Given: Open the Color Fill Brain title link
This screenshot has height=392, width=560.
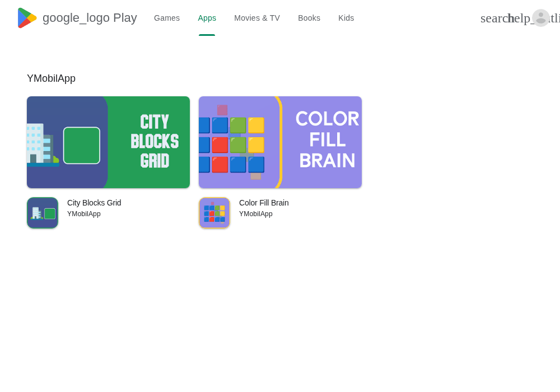Looking at the screenshot, I should [264, 203].
